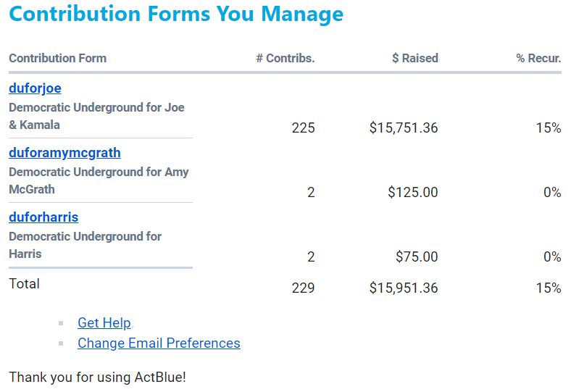571x392 pixels.
Task: Click the $ Raised column header
Action: (x=414, y=59)
